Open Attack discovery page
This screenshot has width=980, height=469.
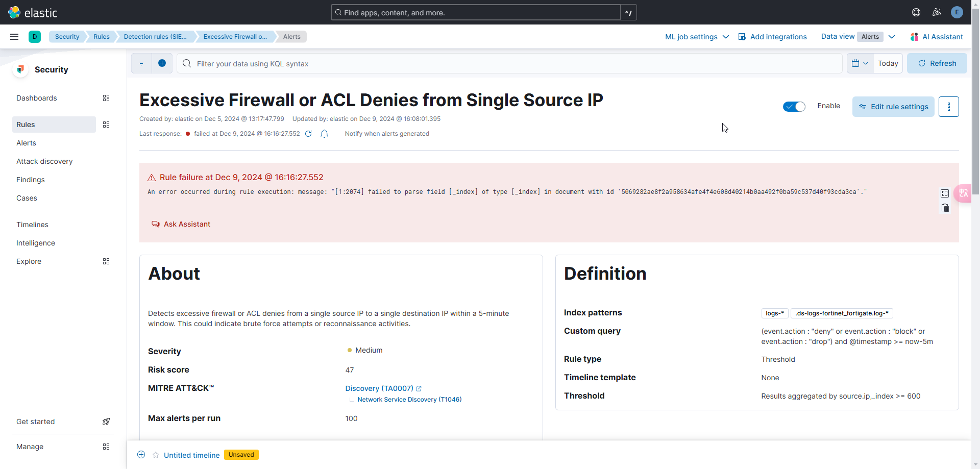coord(44,161)
